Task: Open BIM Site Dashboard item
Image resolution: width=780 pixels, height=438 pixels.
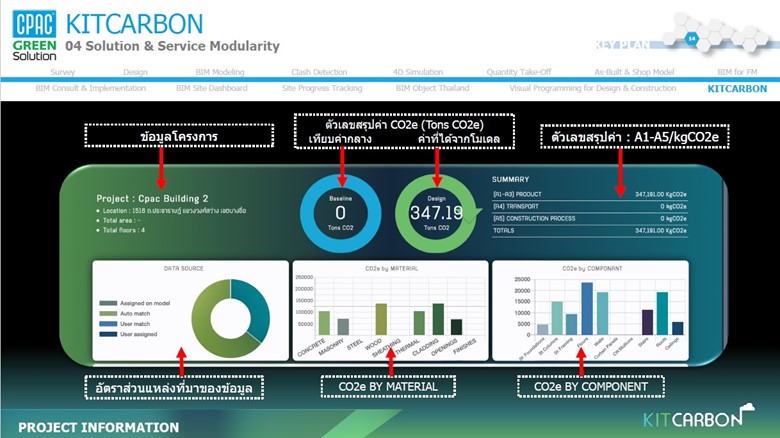Action: [211, 88]
